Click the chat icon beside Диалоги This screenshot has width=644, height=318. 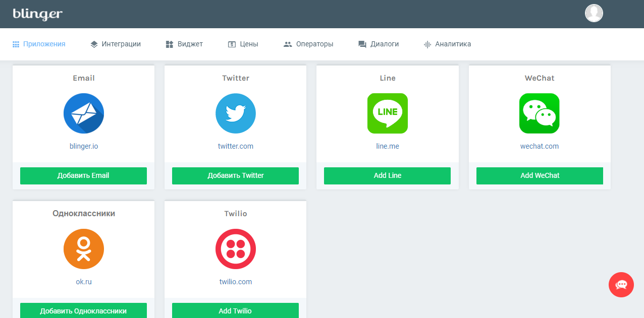362,44
